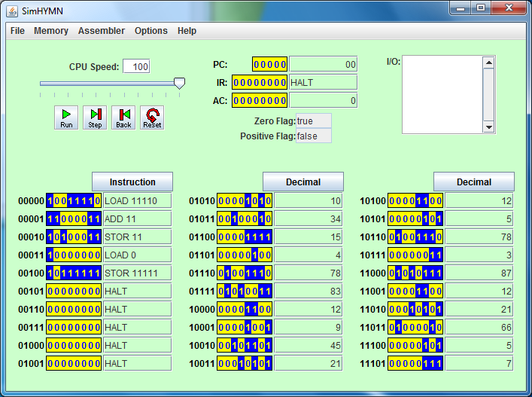Click the PC hex value field

tap(323, 64)
